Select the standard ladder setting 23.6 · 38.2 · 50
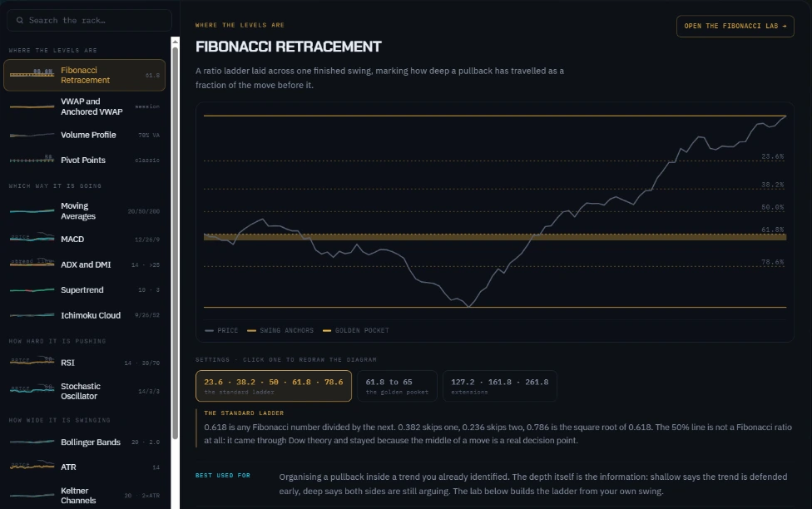The width and height of the screenshot is (812, 509). click(x=274, y=386)
